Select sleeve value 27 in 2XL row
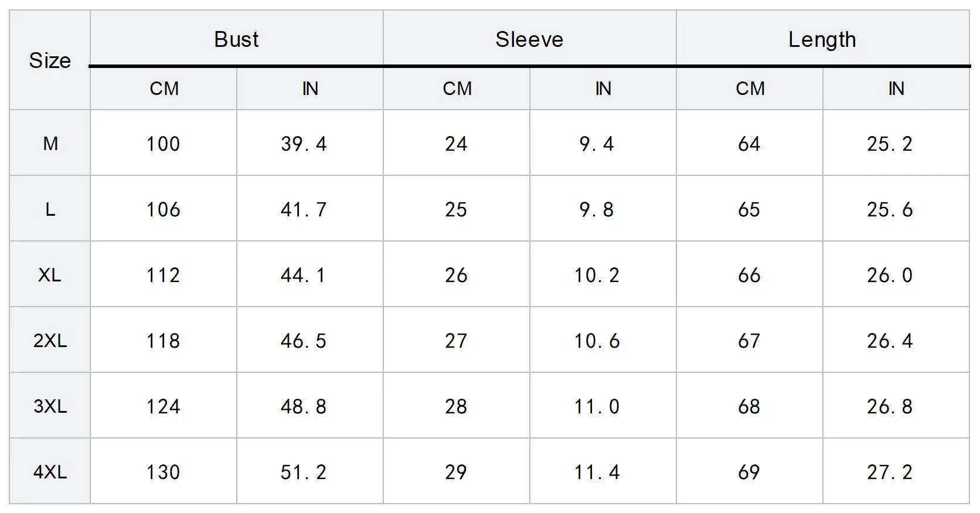Viewport: 980px width, 513px height. tap(456, 341)
